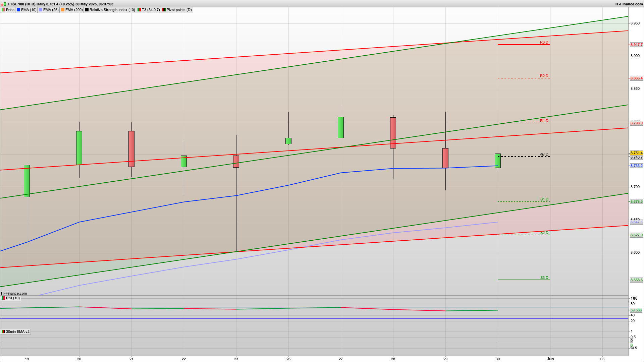Open the 30min EMA v2 panel label
The image size is (644, 362).
point(17,331)
